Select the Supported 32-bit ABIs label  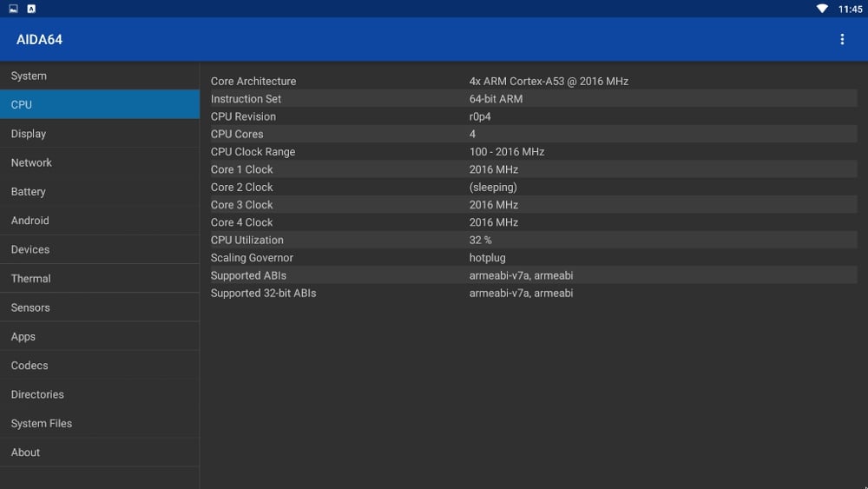click(x=263, y=293)
